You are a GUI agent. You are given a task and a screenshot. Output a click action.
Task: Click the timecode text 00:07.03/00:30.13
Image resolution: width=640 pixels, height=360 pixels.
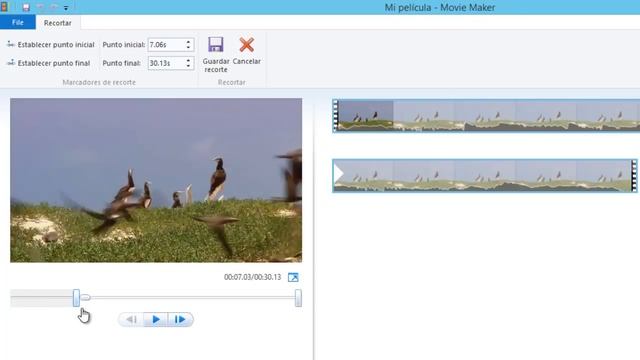(x=252, y=277)
